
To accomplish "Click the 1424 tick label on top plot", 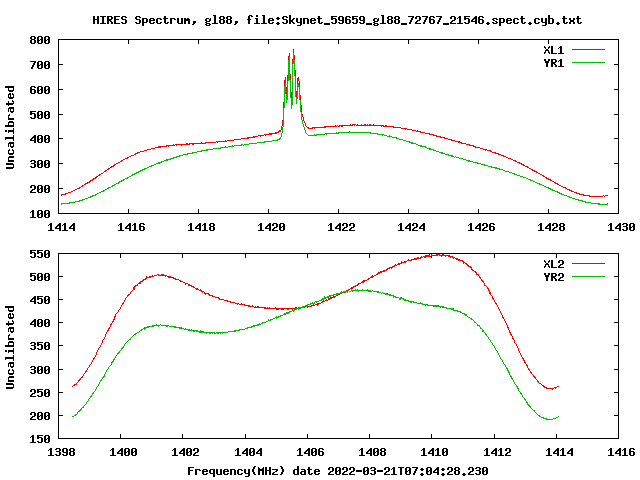I will click(411, 227).
